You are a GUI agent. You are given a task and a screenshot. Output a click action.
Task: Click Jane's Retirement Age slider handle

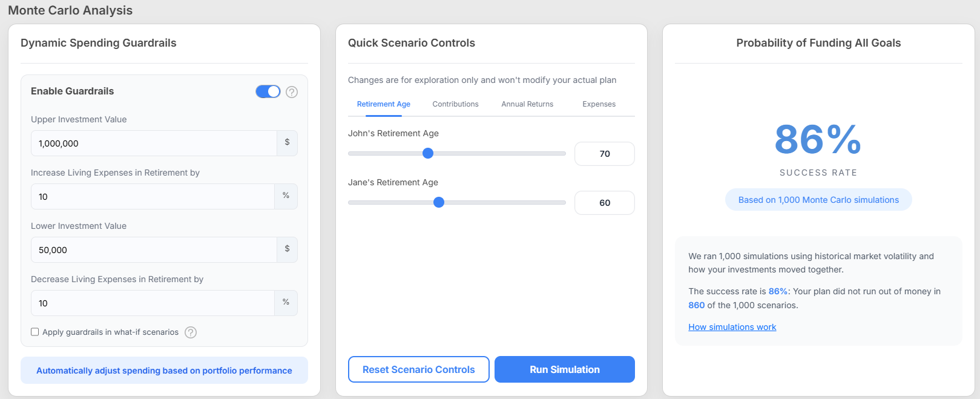(x=439, y=202)
